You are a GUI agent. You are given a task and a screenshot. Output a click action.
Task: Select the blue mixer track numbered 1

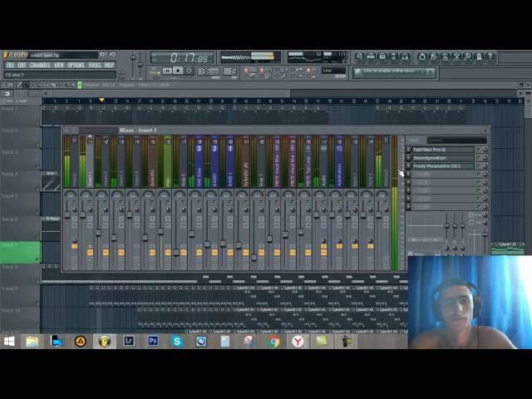click(x=230, y=162)
